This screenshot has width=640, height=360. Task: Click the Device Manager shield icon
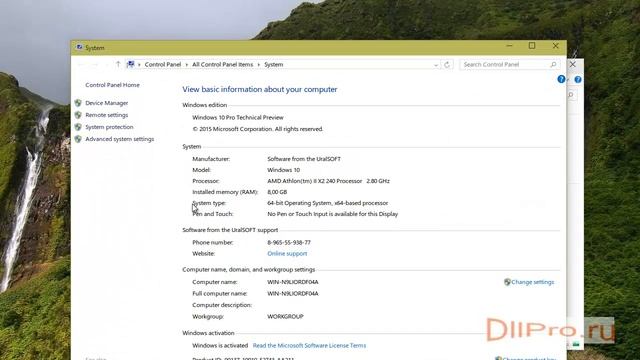point(78,103)
